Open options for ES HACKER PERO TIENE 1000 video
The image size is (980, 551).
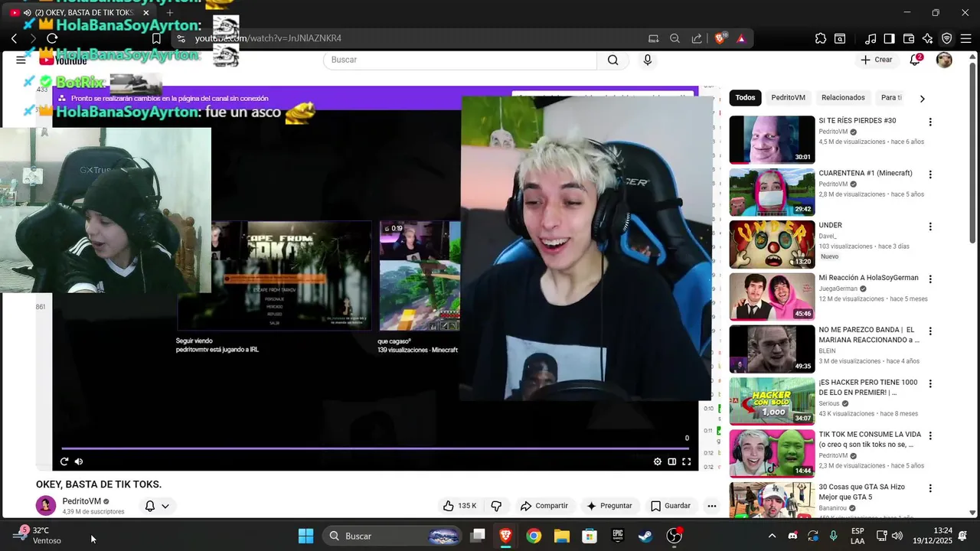[930, 383]
